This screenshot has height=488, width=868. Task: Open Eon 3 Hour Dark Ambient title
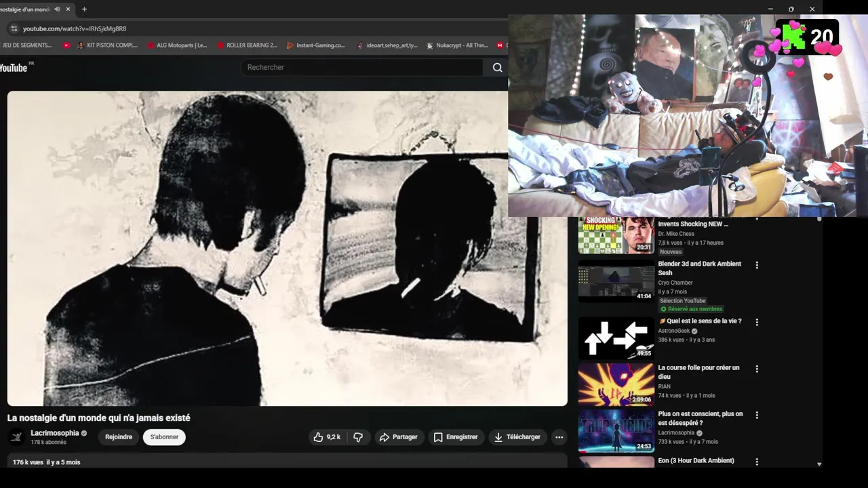coord(696,461)
